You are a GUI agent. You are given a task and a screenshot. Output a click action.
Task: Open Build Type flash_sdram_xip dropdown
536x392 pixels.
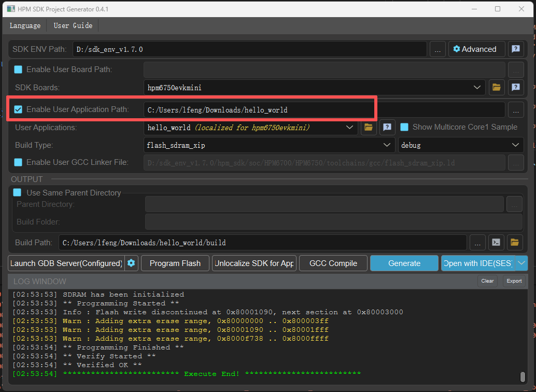coord(387,145)
